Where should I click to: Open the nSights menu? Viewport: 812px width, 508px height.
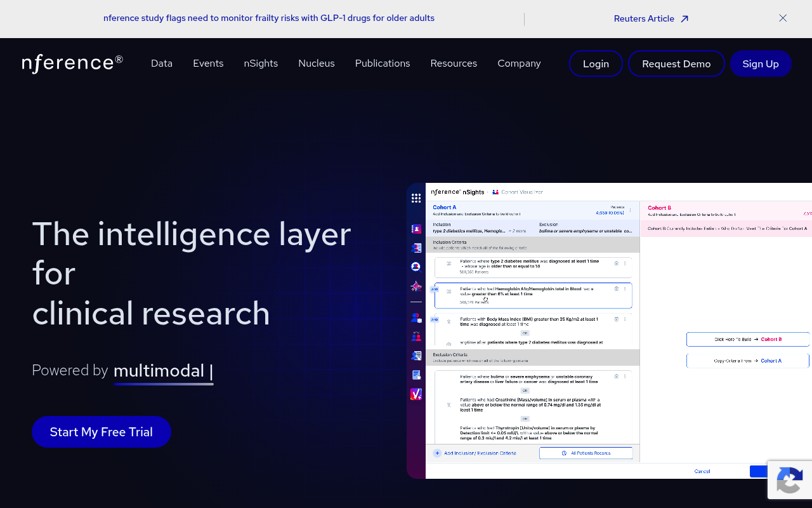[x=261, y=63]
